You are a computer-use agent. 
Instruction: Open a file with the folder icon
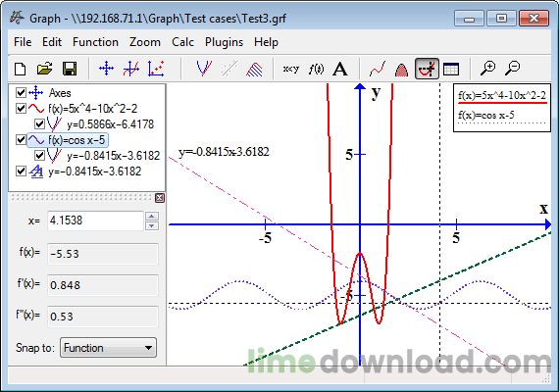pyautogui.click(x=44, y=69)
